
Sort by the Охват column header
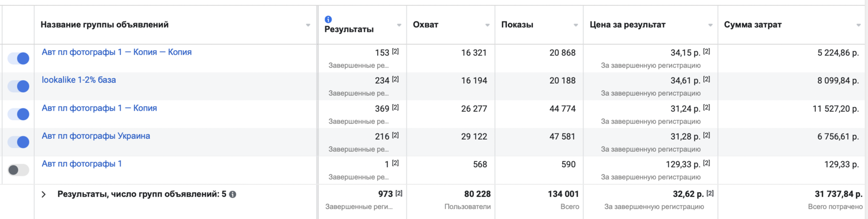(426, 24)
